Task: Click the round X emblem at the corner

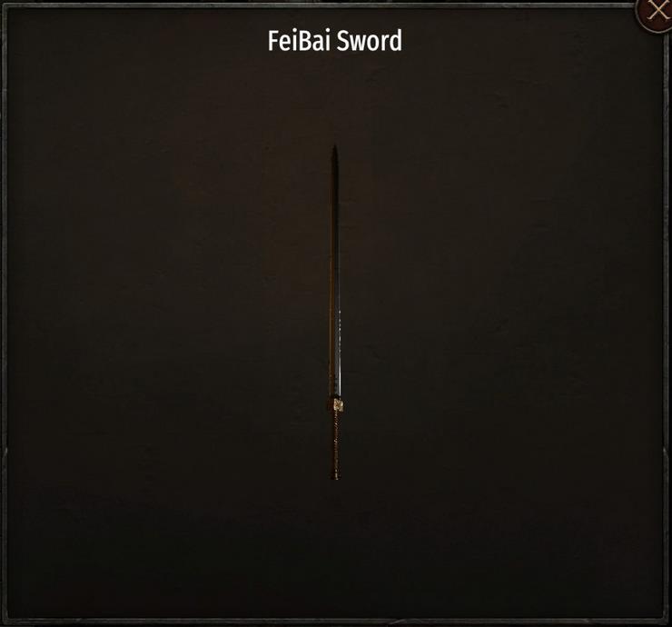Action: click(x=657, y=12)
